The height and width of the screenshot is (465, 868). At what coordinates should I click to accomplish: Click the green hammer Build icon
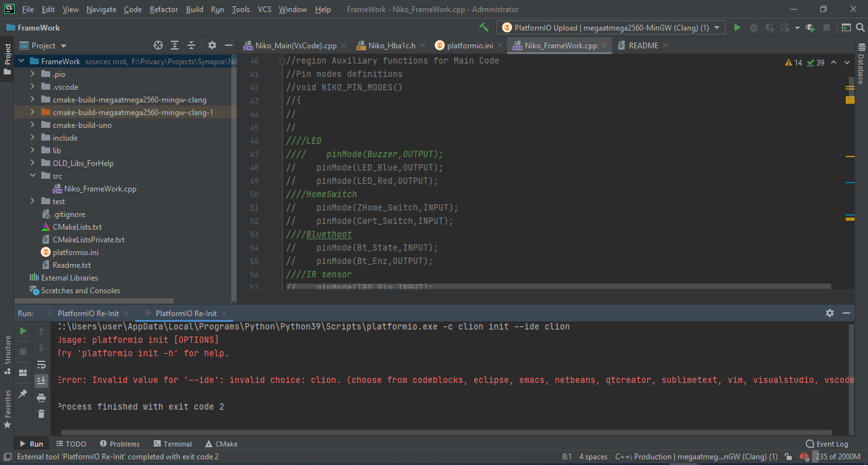(484, 27)
